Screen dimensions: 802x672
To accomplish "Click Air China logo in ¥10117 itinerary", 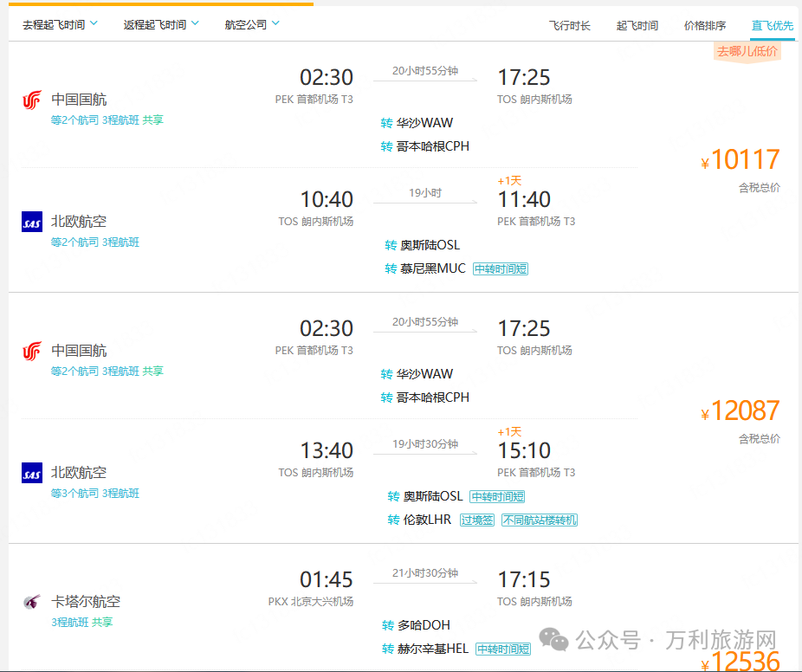I will click(x=32, y=100).
